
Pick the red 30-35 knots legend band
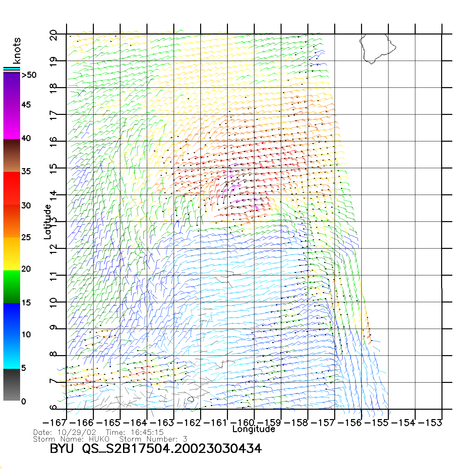coord(12,188)
